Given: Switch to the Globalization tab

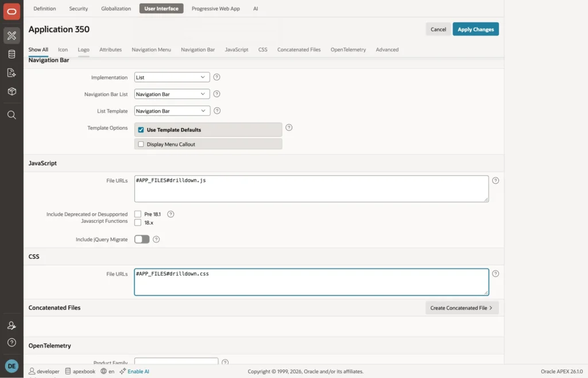Looking at the screenshot, I should tap(116, 8).
